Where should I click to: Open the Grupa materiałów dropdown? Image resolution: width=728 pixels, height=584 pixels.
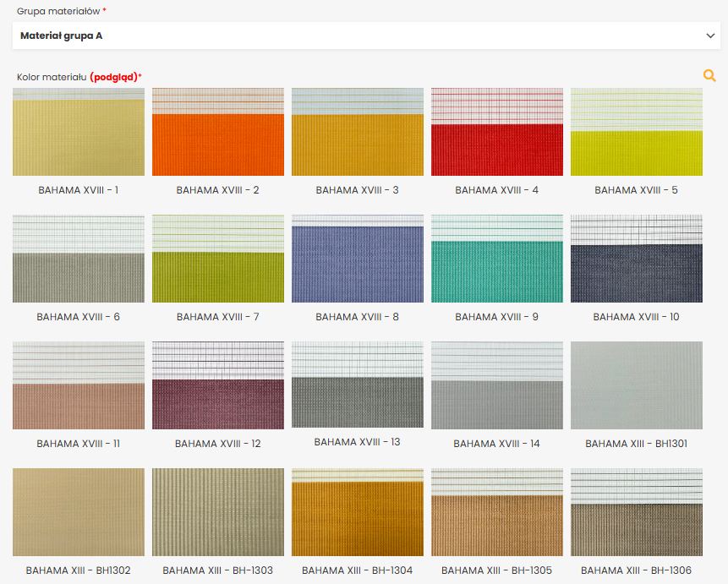[365, 35]
